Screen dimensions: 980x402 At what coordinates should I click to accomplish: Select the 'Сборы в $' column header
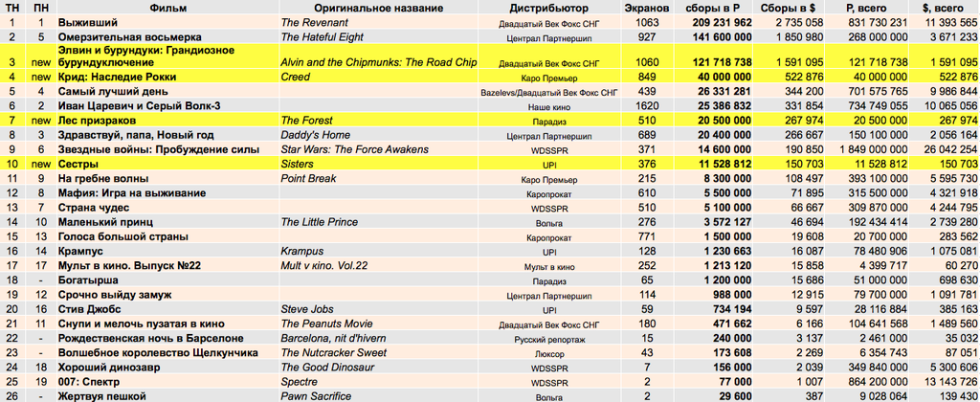[x=788, y=8]
